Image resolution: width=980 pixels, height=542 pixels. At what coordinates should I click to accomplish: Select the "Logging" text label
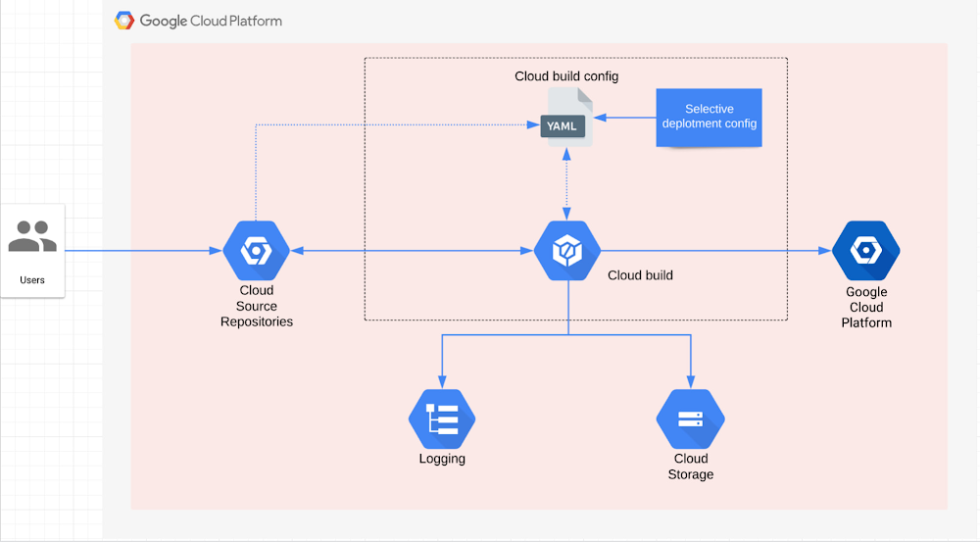click(442, 459)
